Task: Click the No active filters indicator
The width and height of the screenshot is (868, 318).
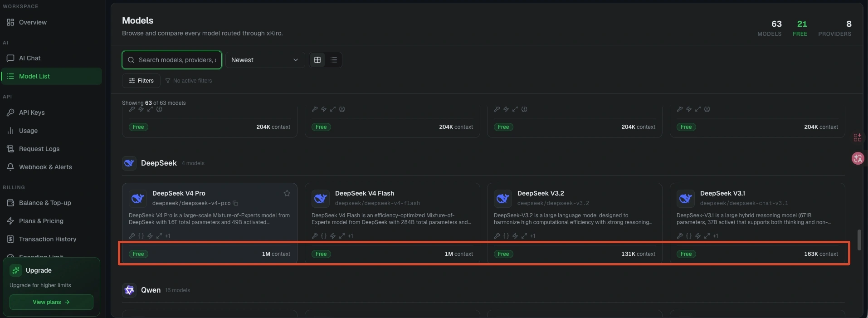Action: coord(188,81)
